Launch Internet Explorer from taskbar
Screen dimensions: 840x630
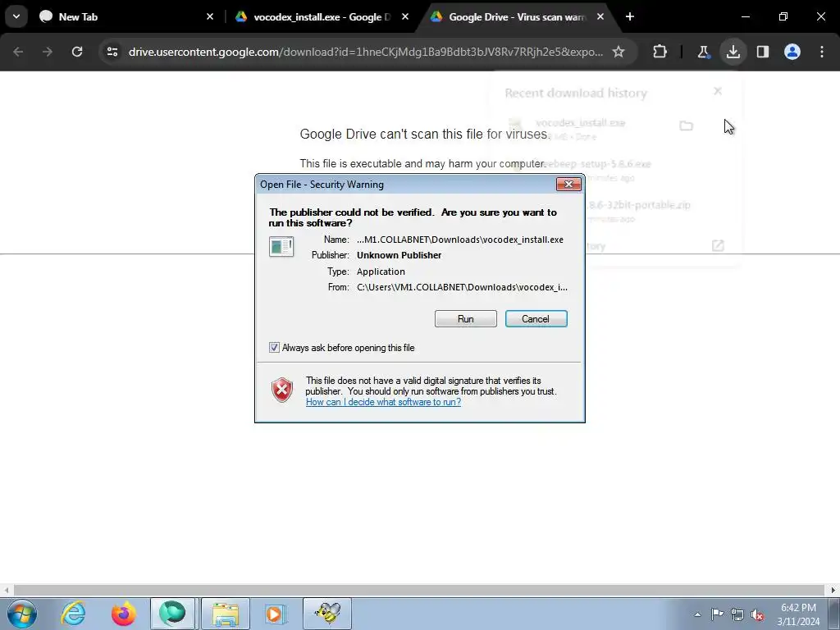[x=73, y=614]
